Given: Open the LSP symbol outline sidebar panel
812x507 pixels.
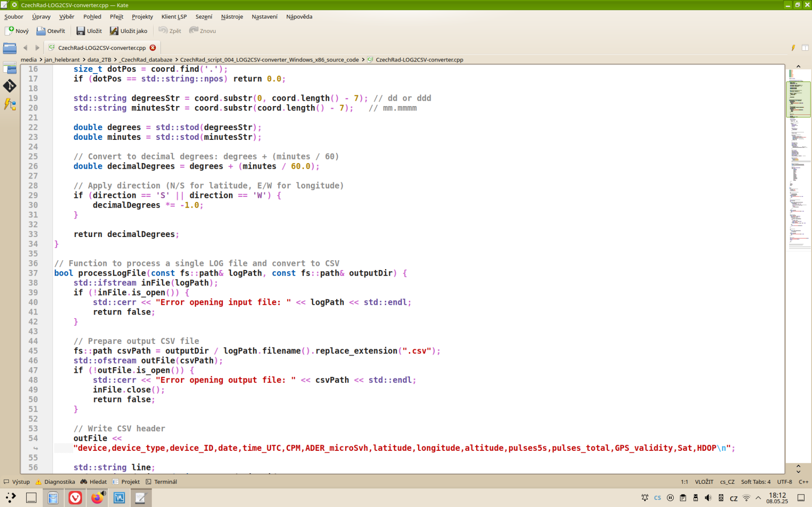Looking at the screenshot, I should tap(9, 104).
